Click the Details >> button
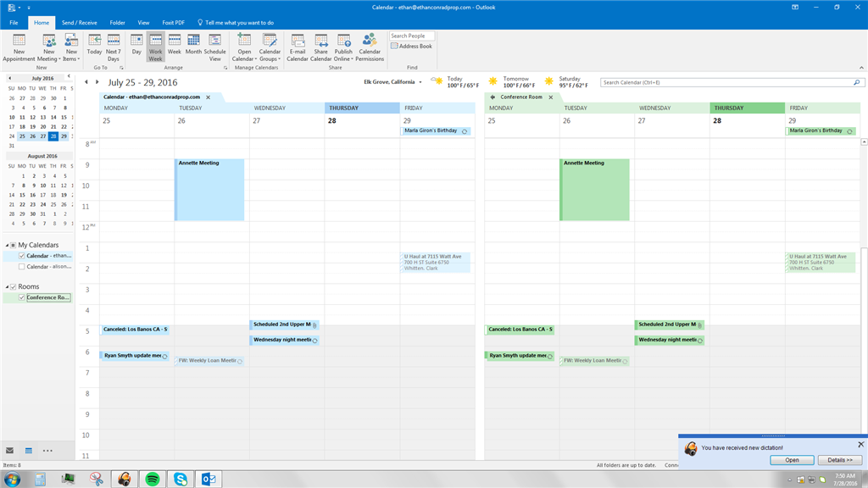Viewport: 868px width, 488px height. tap(840, 460)
